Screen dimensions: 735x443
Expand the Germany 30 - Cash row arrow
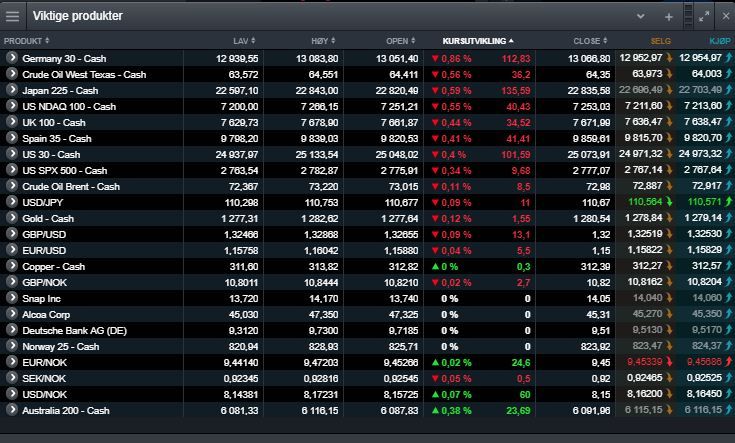(x=12, y=58)
